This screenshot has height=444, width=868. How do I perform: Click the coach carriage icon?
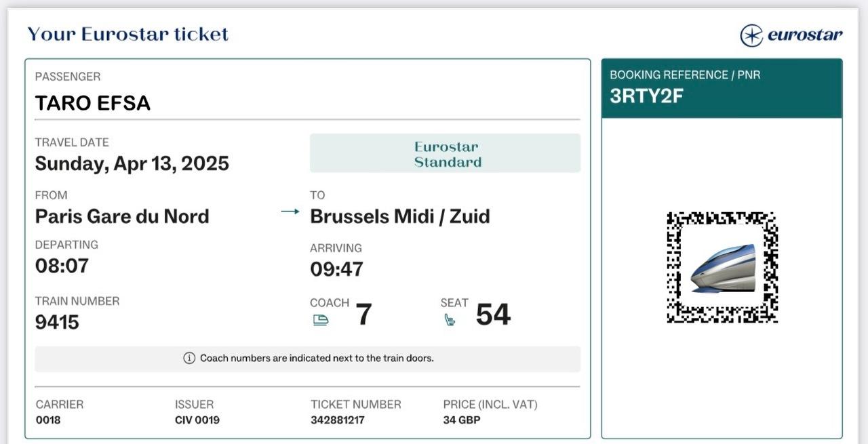321,320
